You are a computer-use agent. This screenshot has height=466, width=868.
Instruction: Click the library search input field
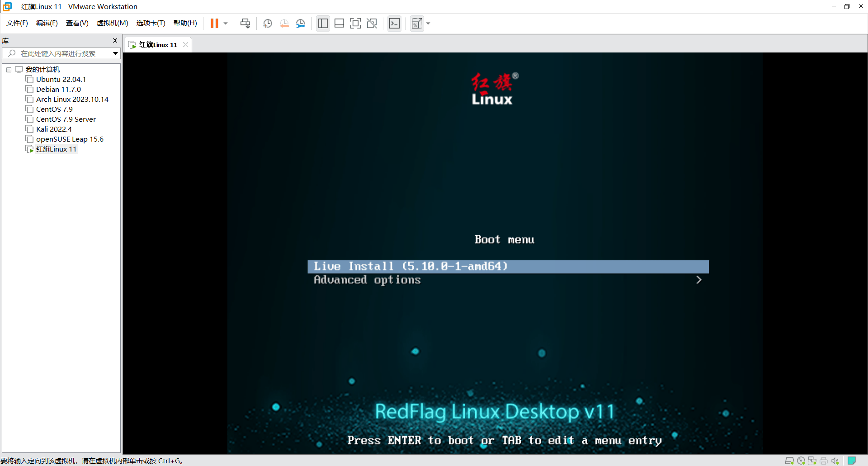(58, 53)
